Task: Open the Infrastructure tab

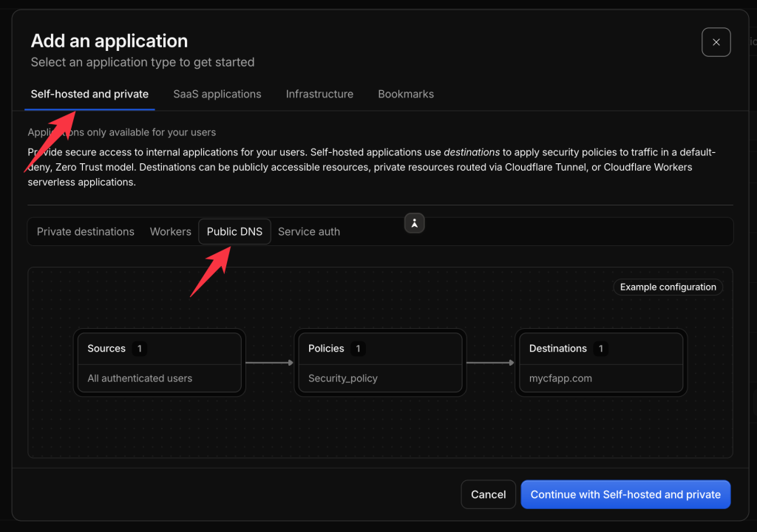Action: point(319,94)
